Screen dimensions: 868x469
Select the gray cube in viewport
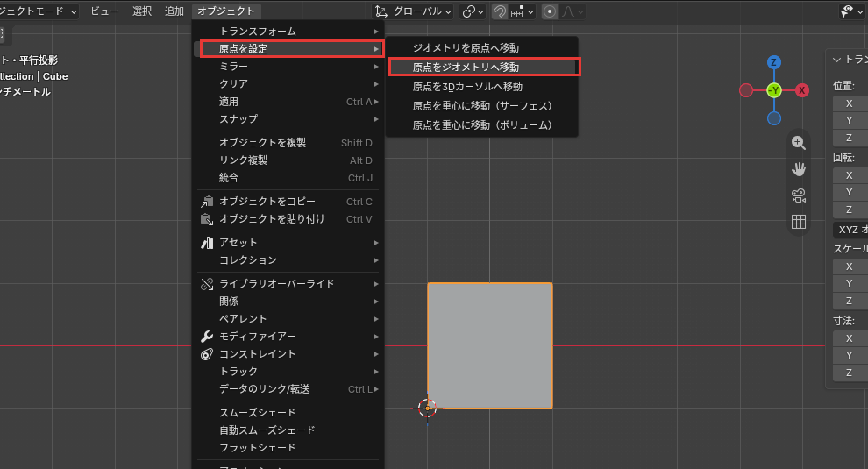coord(490,346)
